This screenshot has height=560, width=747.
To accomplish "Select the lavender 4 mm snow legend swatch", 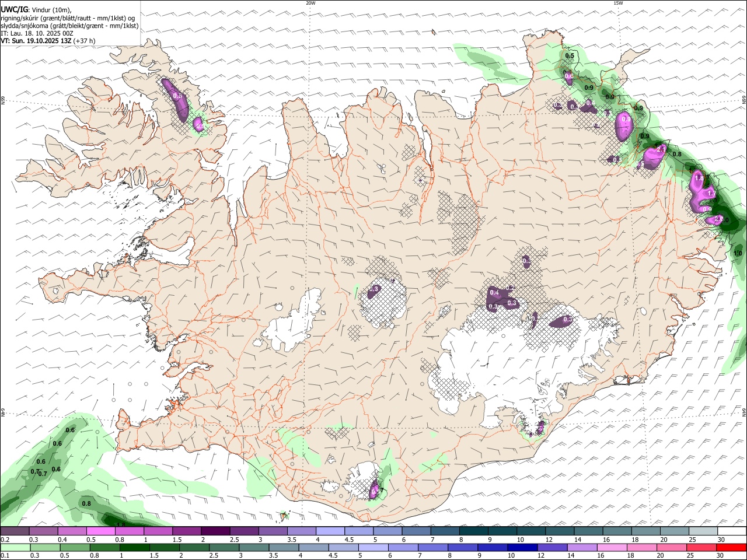I will point(330,531).
